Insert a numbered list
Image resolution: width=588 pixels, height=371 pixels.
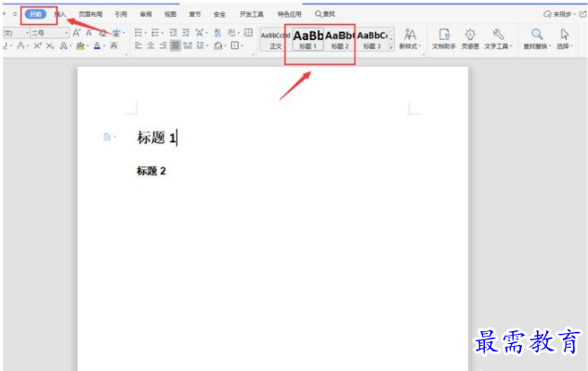155,33
